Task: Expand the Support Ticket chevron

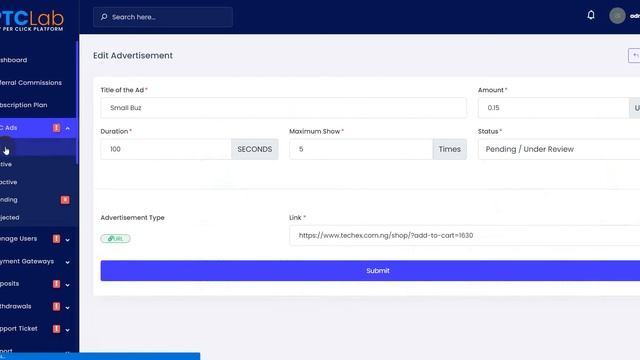Action: click(x=68, y=329)
